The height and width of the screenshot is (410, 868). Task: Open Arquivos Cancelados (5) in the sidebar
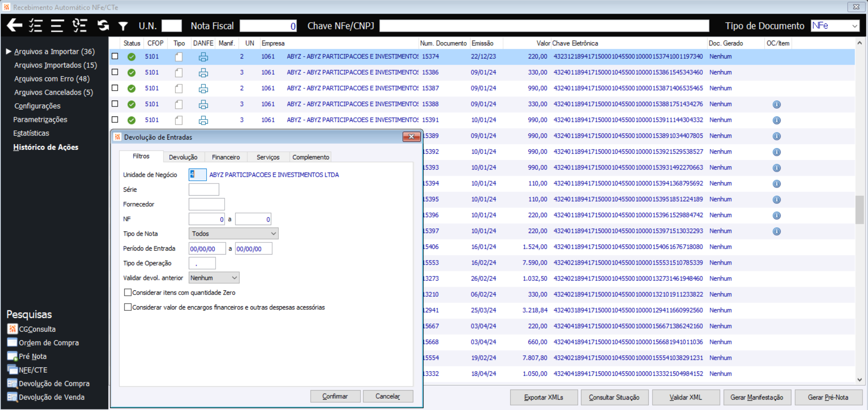click(53, 92)
